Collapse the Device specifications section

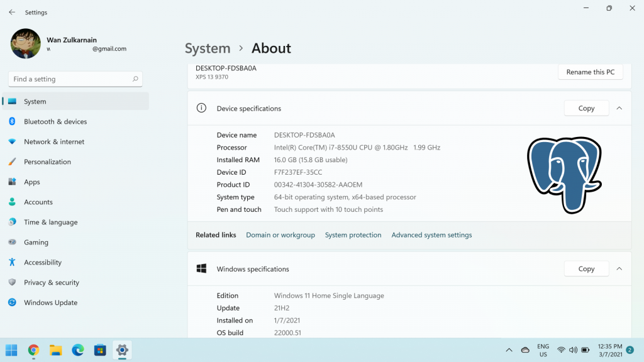point(619,108)
